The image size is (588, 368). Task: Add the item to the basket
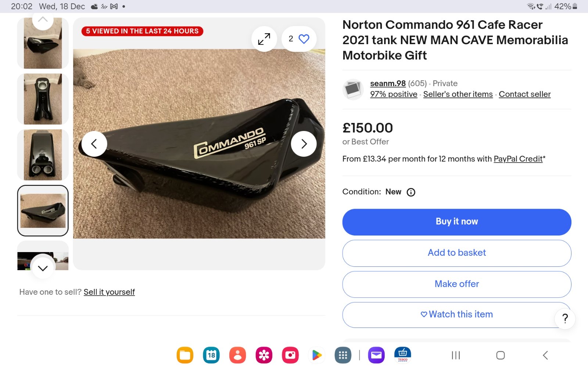point(456,253)
